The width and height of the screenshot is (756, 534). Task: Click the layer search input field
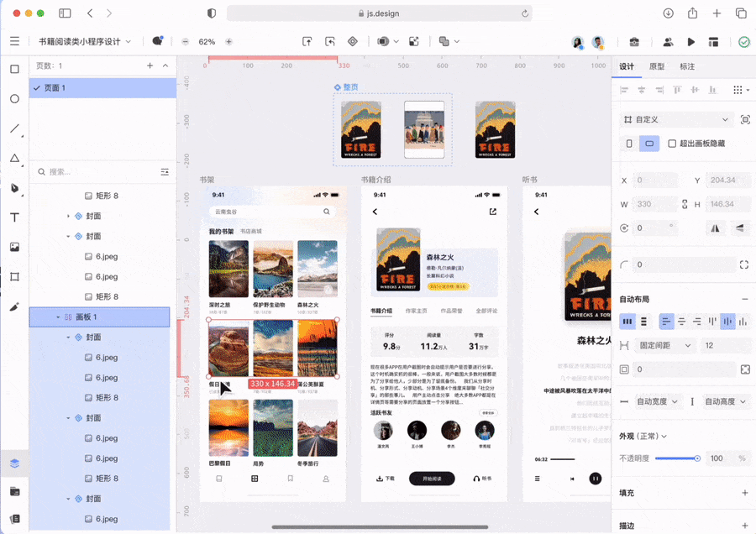pos(92,172)
